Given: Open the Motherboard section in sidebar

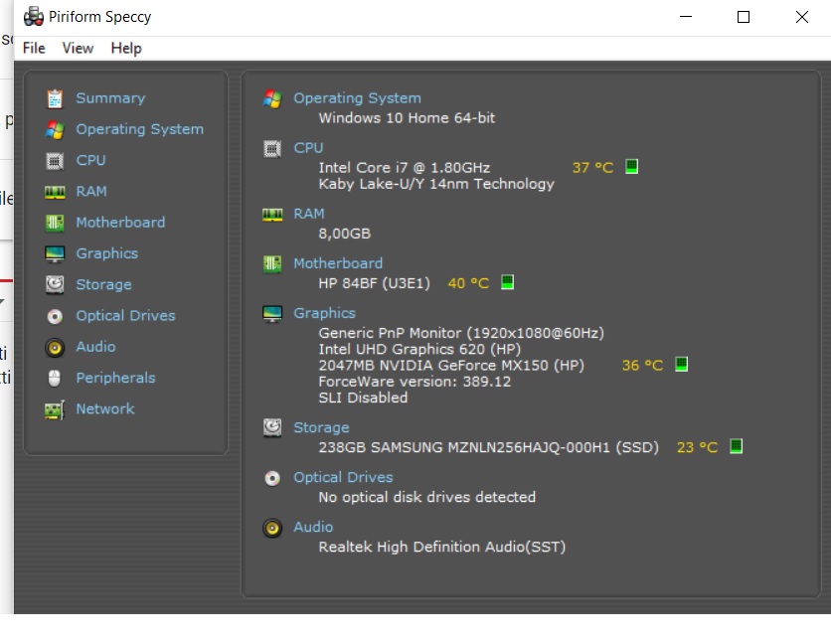Looking at the screenshot, I should (120, 222).
